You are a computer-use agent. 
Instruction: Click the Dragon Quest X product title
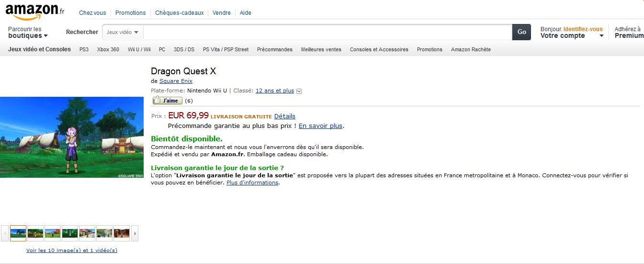tap(183, 71)
